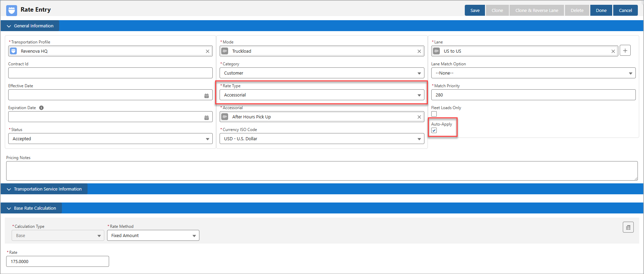Toggle the Fleet Loads Only checkbox
This screenshot has width=644, height=274.
tap(434, 114)
